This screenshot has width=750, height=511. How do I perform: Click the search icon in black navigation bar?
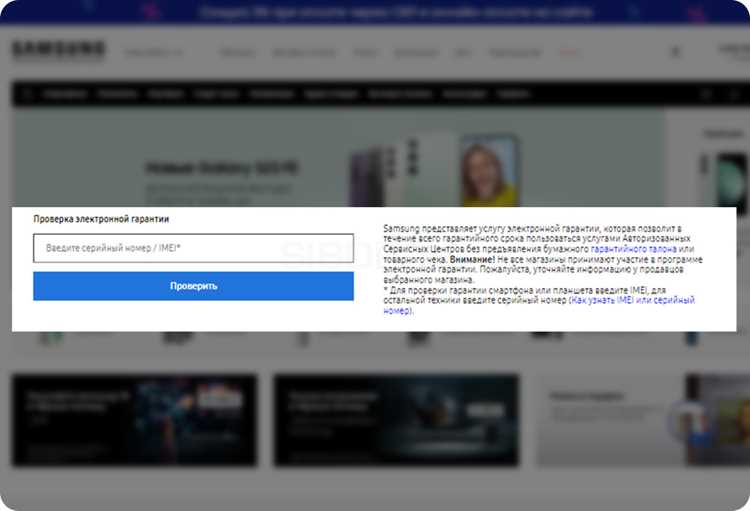tap(706, 94)
